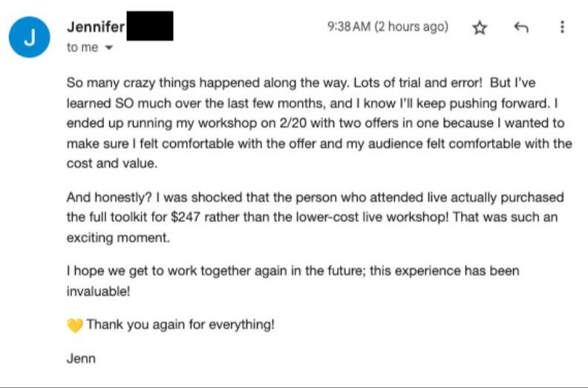Click the "to me" recipient text
The width and height of the screenshot is (588, 388).
[x=82, y=47]
